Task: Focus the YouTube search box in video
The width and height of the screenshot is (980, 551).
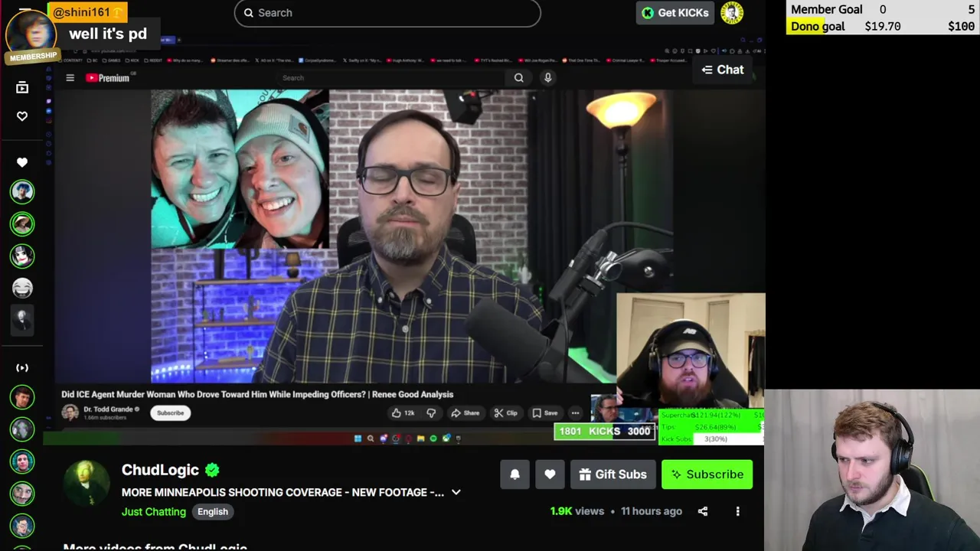Action: pos(390,77)
